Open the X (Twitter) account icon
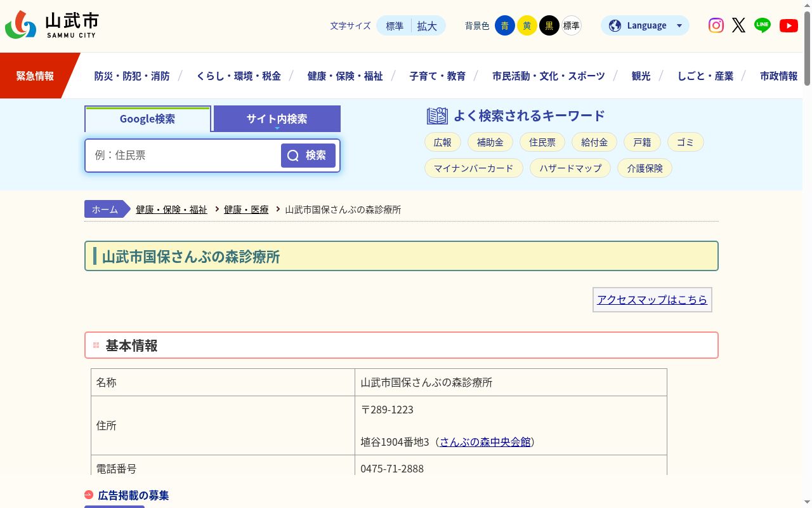This screenshot has height=508, width=812. (738, 25)
